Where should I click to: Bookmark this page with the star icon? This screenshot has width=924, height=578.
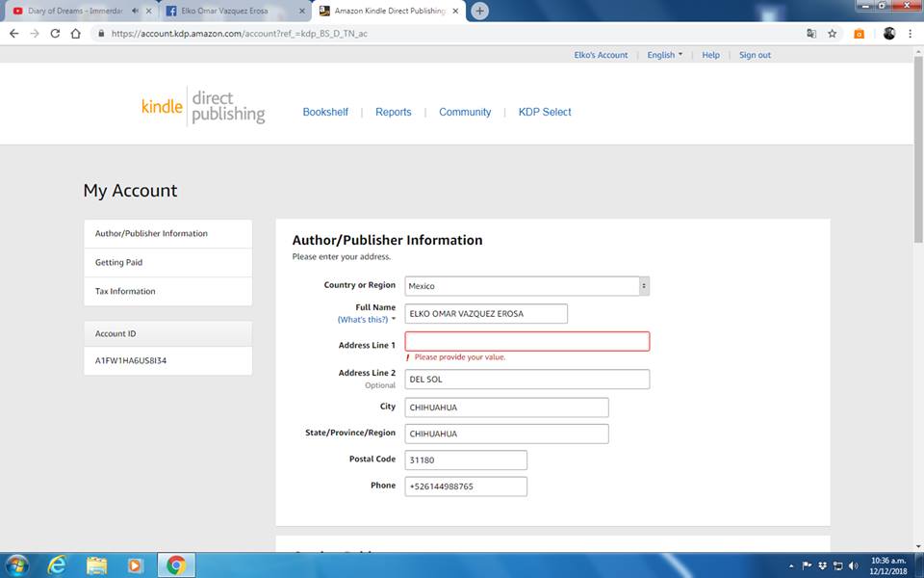833,33
